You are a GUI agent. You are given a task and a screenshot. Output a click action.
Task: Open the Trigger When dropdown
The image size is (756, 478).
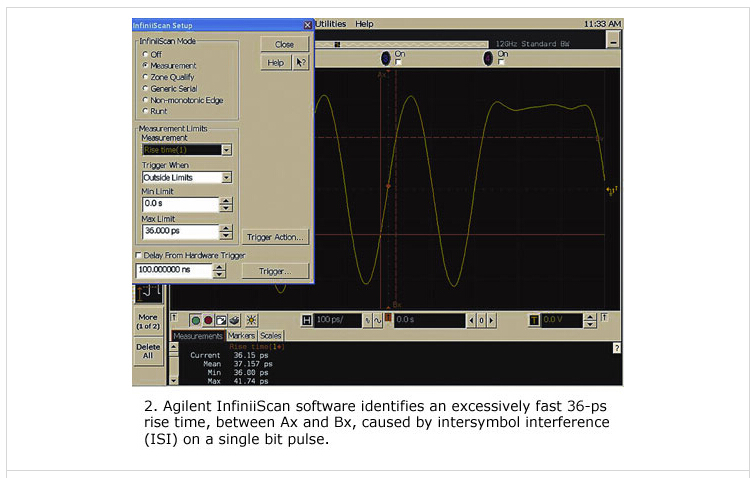pyautogui.click(x=226, y=178)
